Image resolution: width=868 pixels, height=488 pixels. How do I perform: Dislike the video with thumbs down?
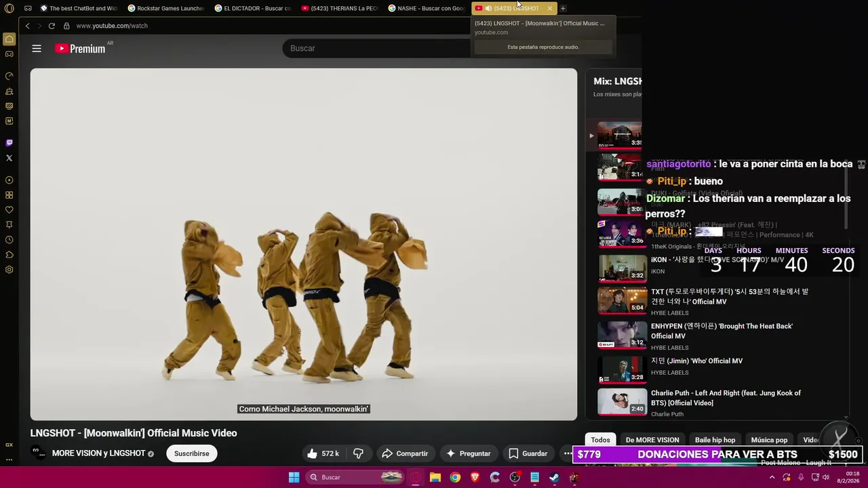pyautogui.click(x=359, y=453)
